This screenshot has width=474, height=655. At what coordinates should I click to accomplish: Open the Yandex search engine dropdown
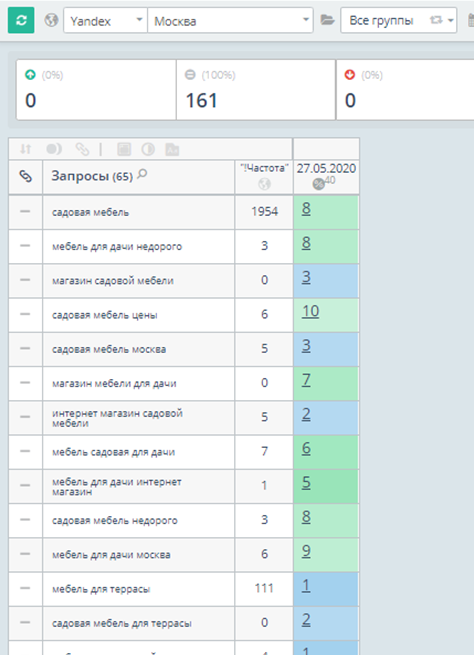pyautogui.click(x=106, y=20)
